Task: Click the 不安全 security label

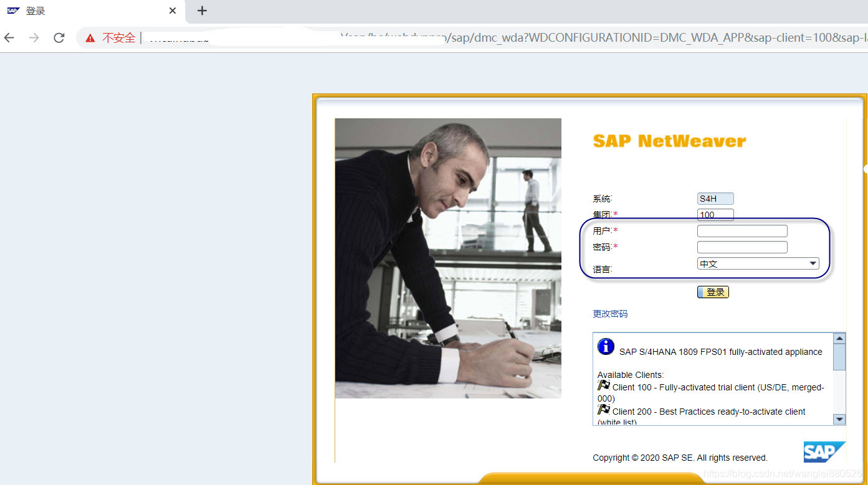Action: pyautogui.click(x=118, y=38)
